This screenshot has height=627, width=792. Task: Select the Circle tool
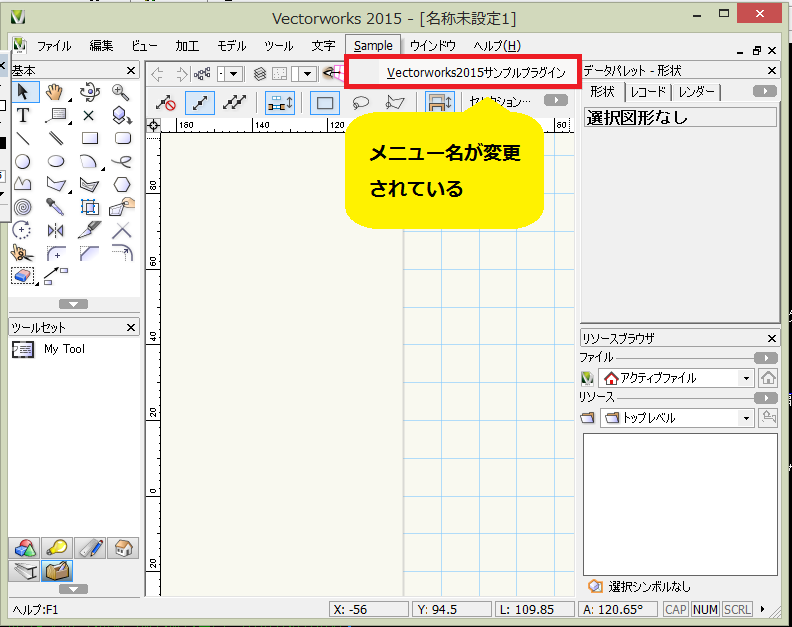tap(23, 162)
